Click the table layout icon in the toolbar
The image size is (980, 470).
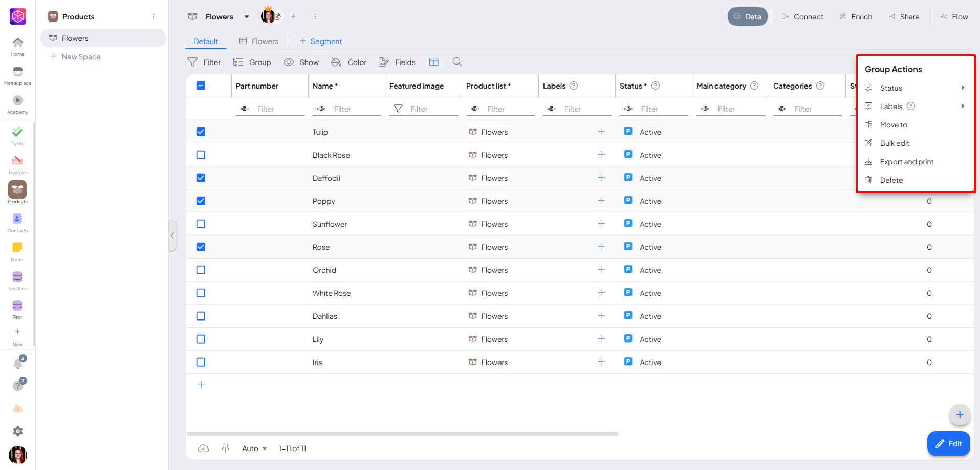click(433, 62)
